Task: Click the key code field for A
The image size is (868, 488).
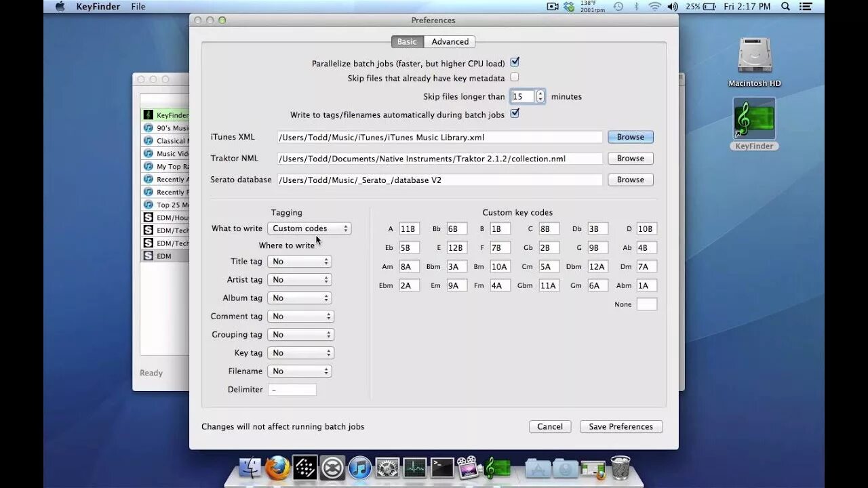Action: (x=409, y=229)
